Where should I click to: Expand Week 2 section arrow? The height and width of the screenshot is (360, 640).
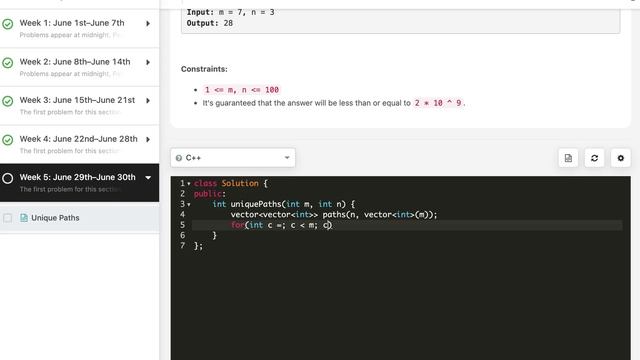pyautogui.click(x=148, y=62)
